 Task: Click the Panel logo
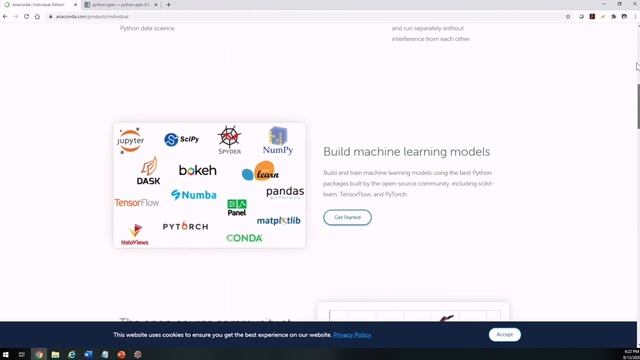[237, 207]
